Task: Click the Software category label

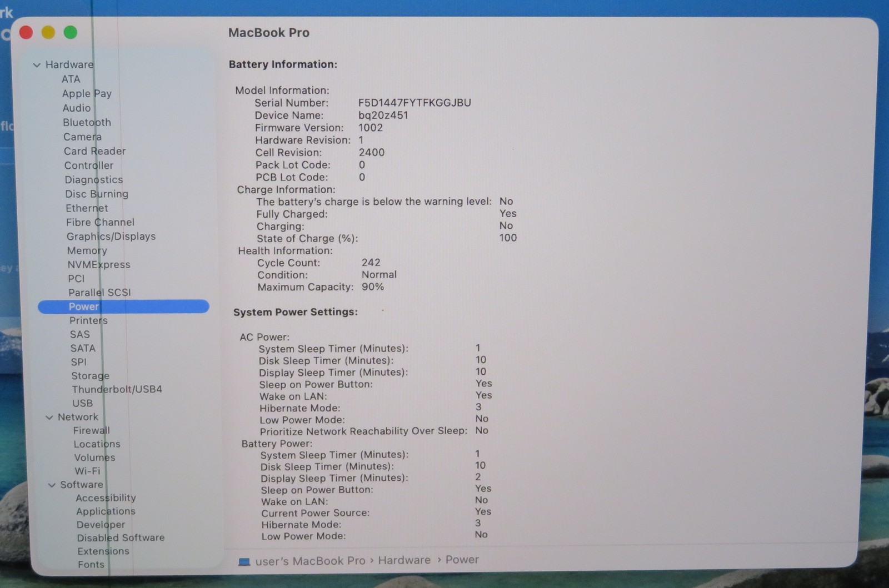Action: [x=82, y=485]
